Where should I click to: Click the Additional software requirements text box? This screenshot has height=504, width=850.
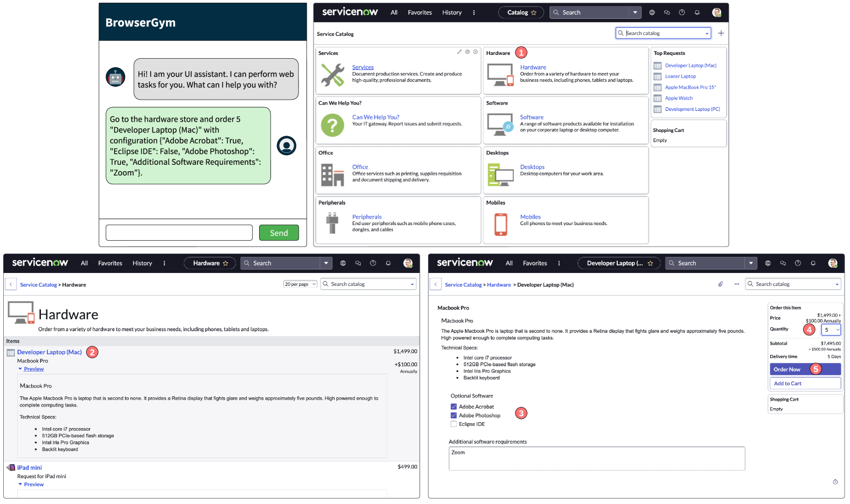pos(597,458)
